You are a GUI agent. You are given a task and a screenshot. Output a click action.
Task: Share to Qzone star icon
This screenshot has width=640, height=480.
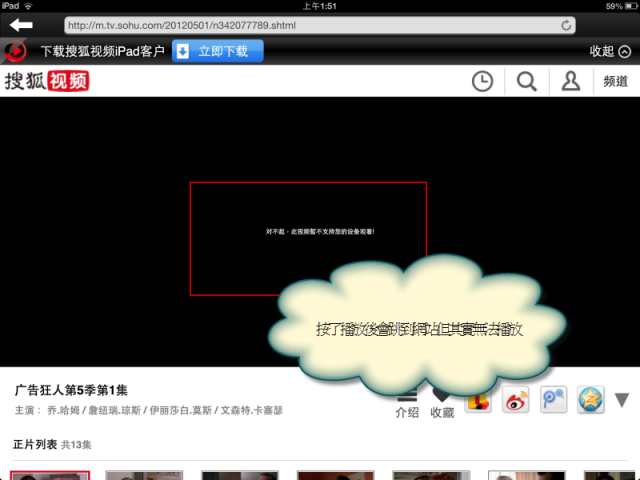coord(590,400)
